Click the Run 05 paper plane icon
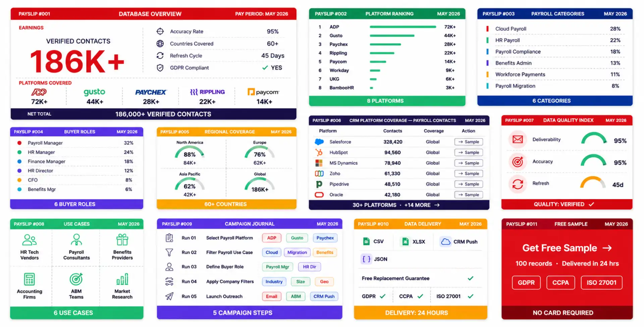This screenshot has width=644, height=327. point(169,296)
